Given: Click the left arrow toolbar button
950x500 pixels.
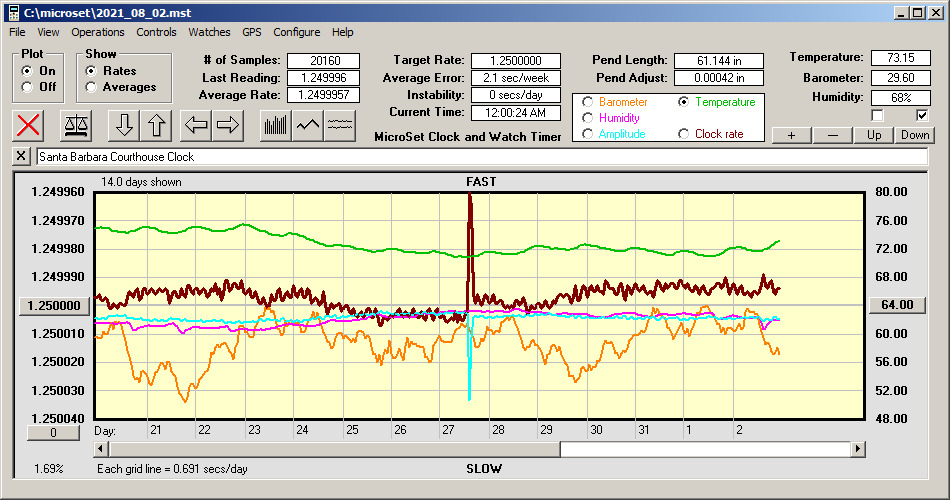Looking at the screenshot, I should coord(196,125).
